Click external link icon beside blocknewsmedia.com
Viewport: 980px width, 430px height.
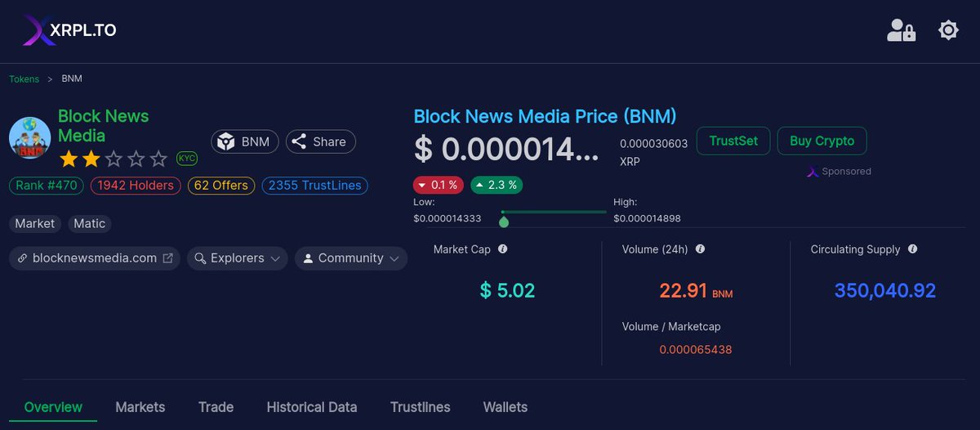168,258
